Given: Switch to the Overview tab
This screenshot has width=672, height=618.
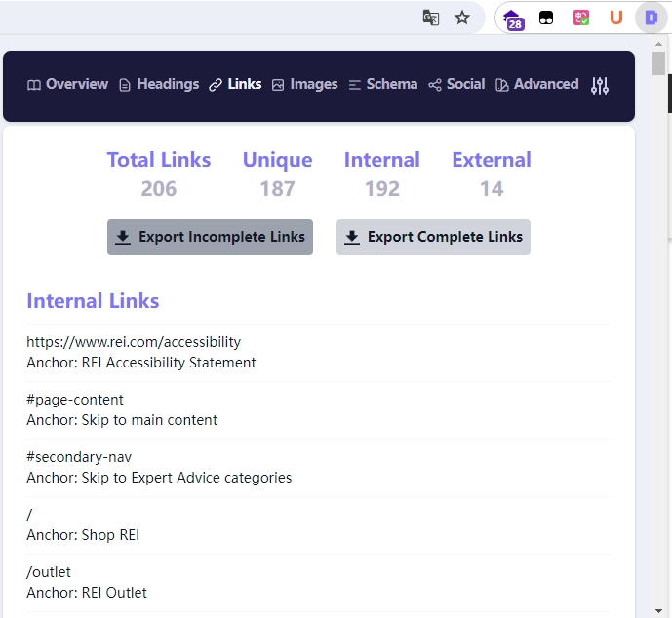Looking at the screenshot, I should coord(67,84).
